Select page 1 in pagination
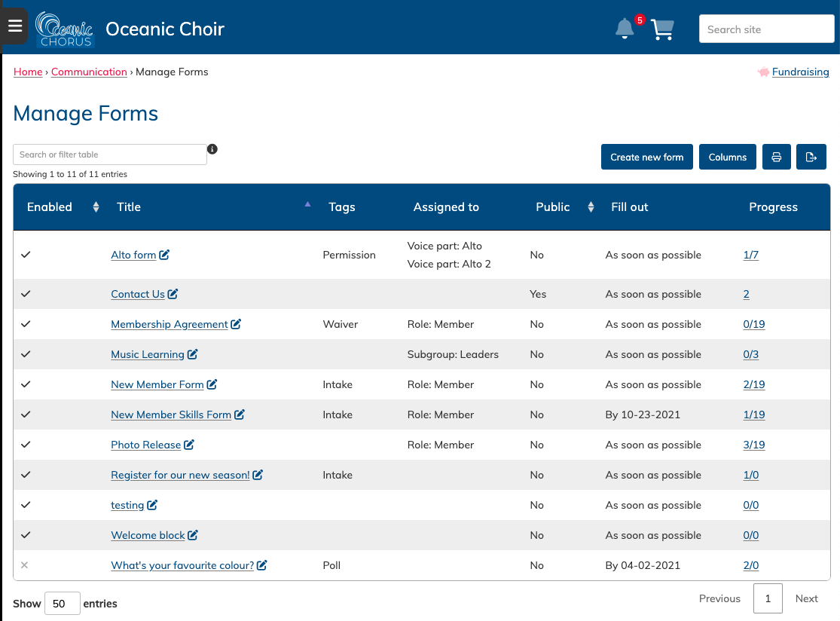Screen dimensions: 840x621 coord(768,598)
